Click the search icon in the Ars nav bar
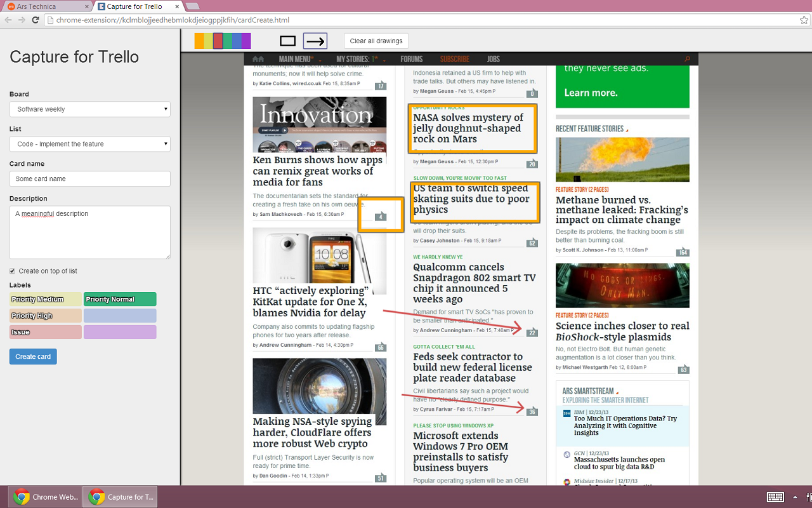The width and height of the screenshot is (812, 508). tap(687, 59)
